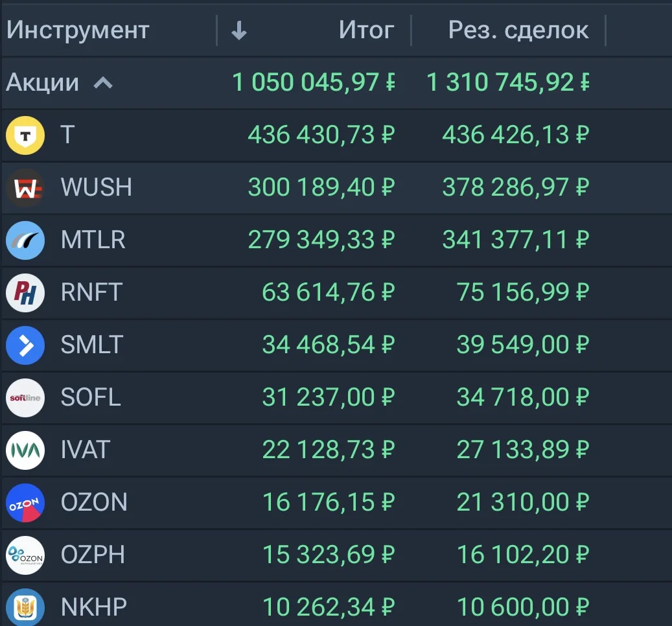Sort by the Рез. сделок column header
672x626 pixels.
(518, 30)
